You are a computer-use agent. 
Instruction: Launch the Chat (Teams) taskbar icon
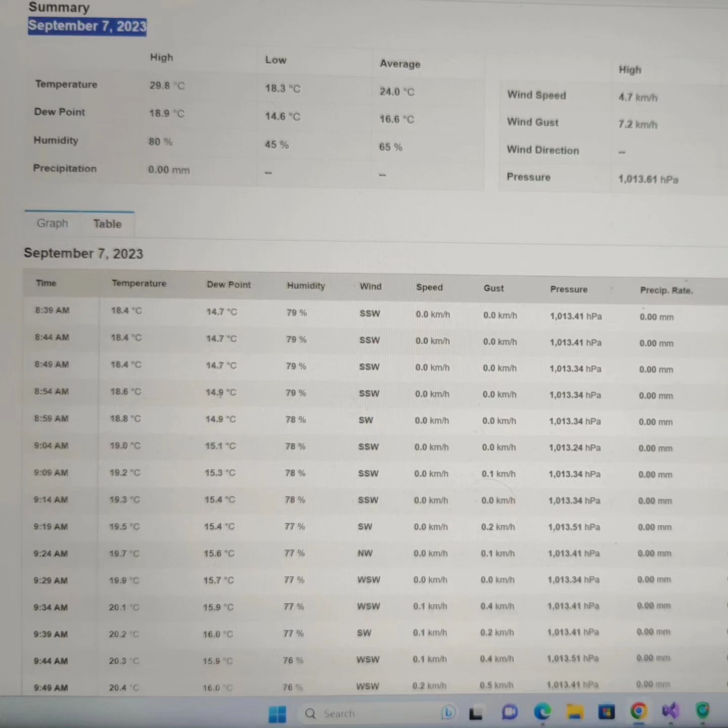point(510,712)
